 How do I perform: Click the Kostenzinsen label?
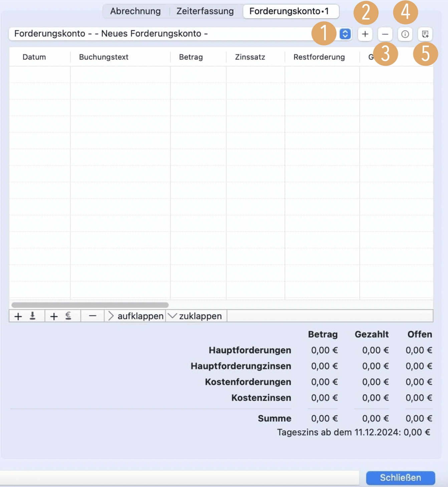[261, 398]
